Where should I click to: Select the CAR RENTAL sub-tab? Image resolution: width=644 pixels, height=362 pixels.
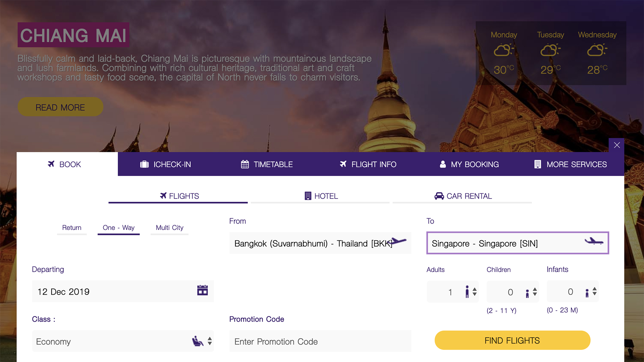462,196
